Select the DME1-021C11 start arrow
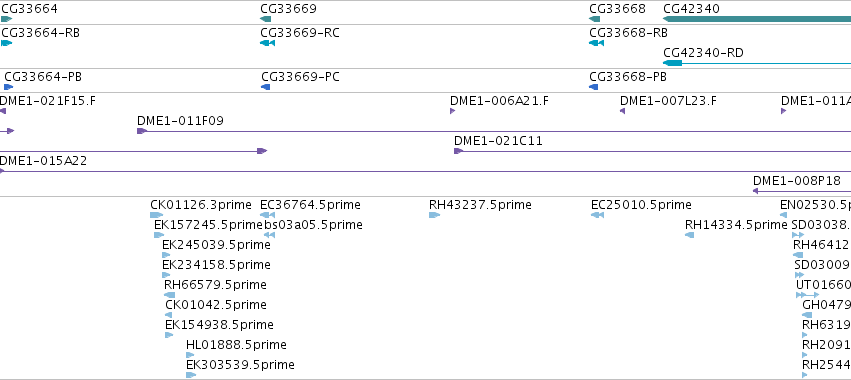This screenshot has width=851, height=380. 459,151
